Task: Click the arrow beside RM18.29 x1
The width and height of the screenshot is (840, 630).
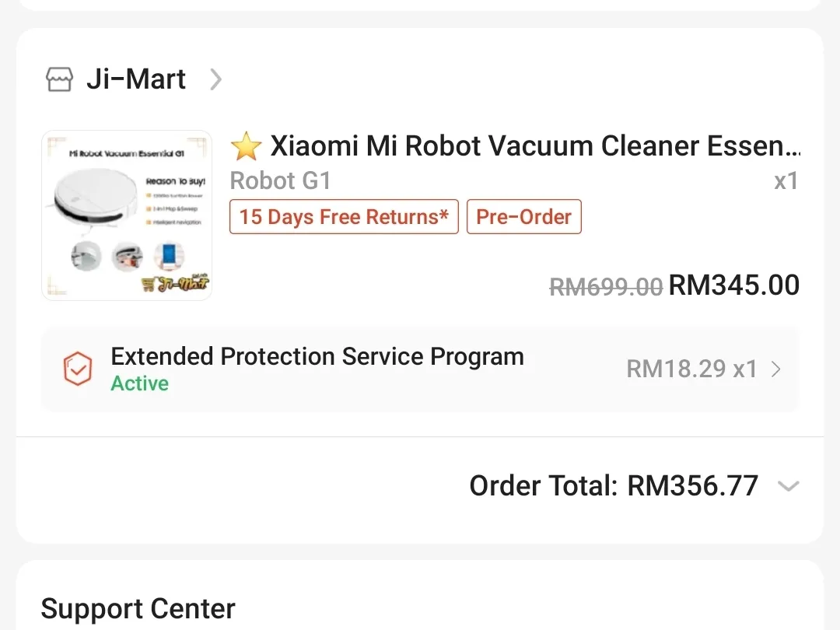Action: point(775,369)
